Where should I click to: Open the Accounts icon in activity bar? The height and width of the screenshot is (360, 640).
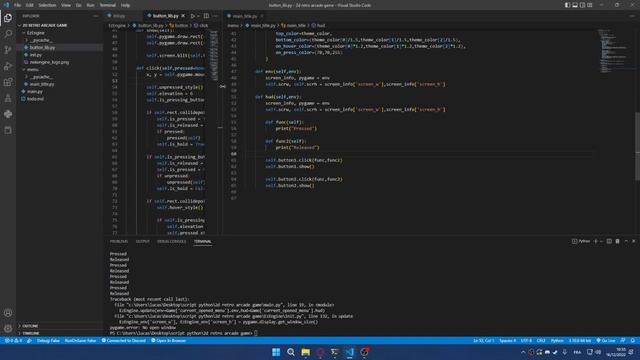pos(8,313)
